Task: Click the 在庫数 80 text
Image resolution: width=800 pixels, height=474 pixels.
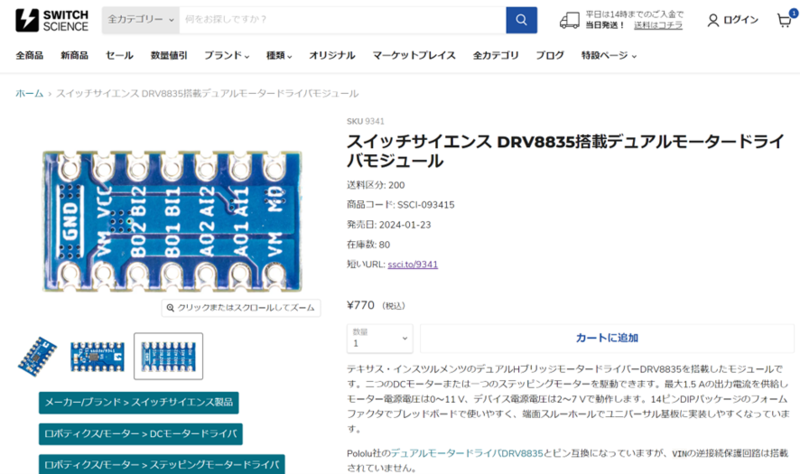Action: [x=368, y=244]
